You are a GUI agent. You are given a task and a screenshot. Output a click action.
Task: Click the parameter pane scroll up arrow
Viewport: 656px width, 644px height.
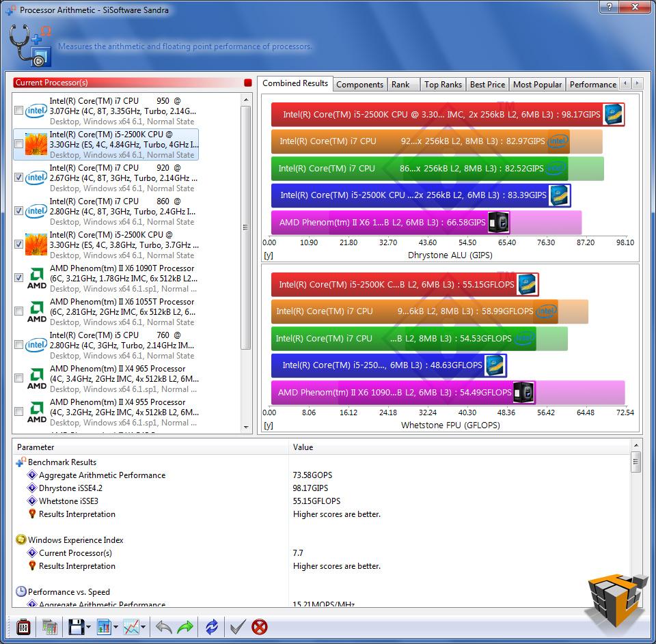[x=636, y=445]
